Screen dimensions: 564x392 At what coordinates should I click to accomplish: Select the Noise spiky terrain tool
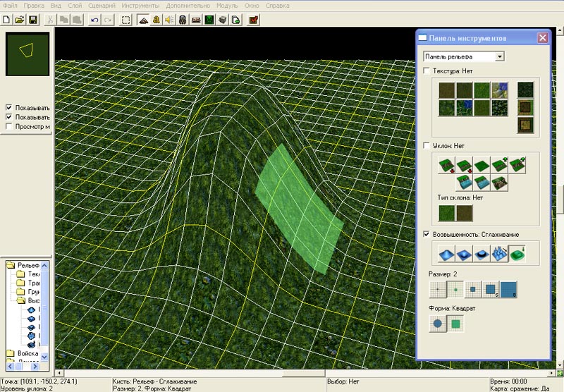click(499, 254)
